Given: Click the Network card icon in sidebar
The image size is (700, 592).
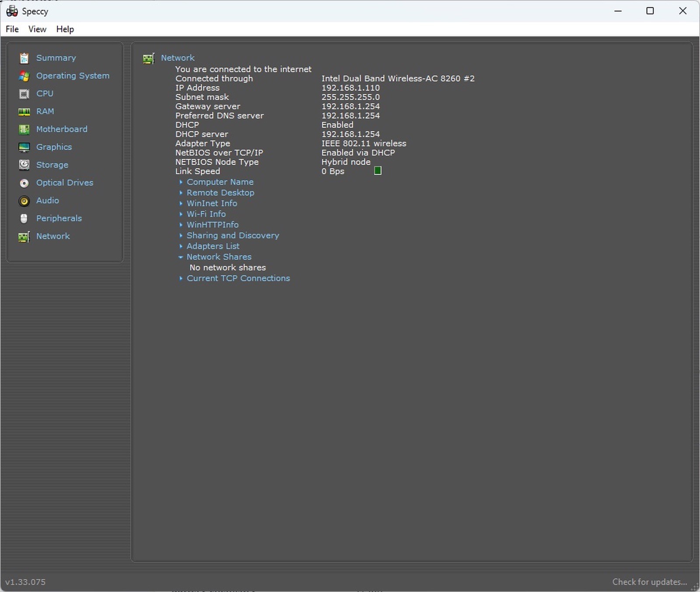Looking at the screenshot, I should 24,236.
